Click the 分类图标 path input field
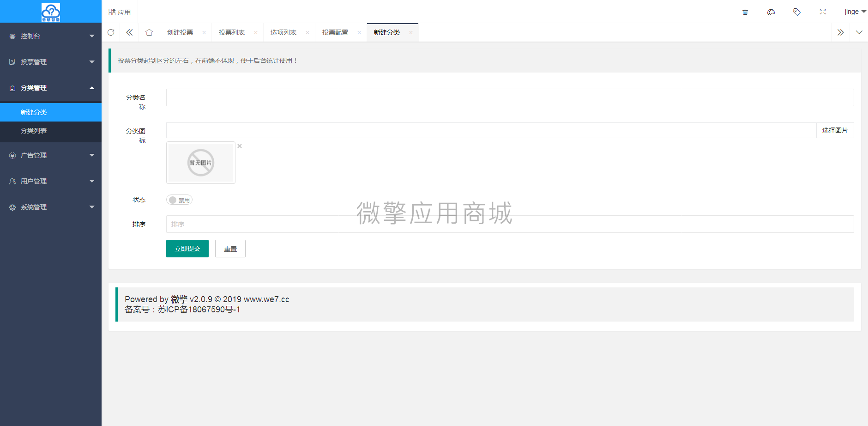 point(491,130)
